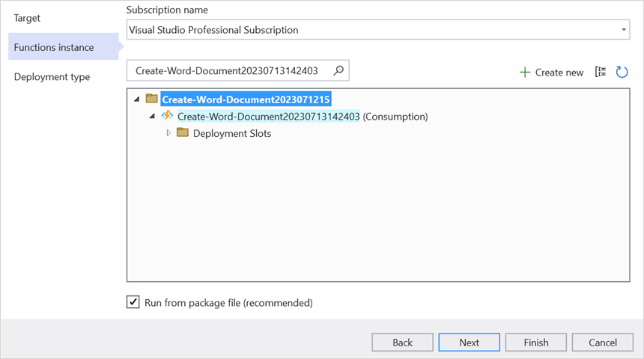Toggle Run from package file checkbox
Viewport: 644px width, 359px height.
[x=133, y=302]
